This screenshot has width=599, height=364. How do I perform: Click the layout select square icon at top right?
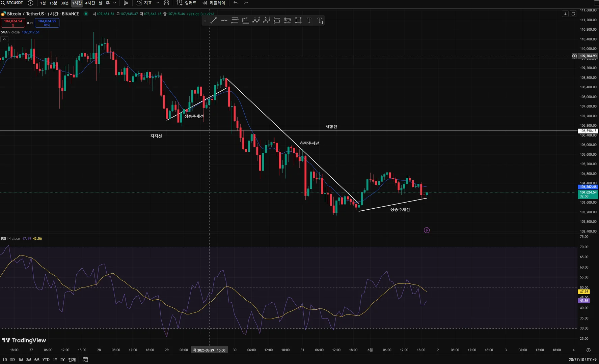pos(596,3)
